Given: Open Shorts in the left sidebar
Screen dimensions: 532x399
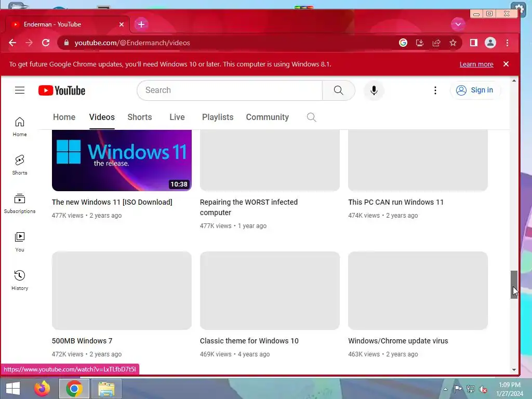Looking at the screenshot, I should tap(20, 165).
